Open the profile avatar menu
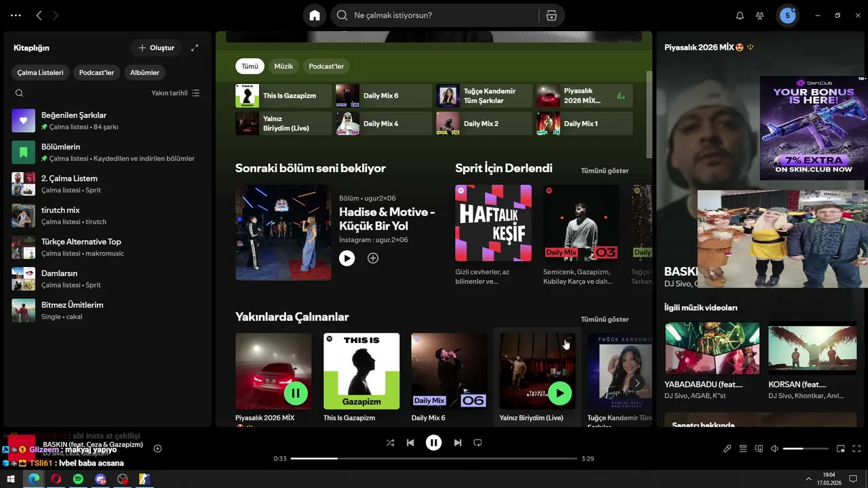This screenshot has height=488, width=868. pos(787,15)
